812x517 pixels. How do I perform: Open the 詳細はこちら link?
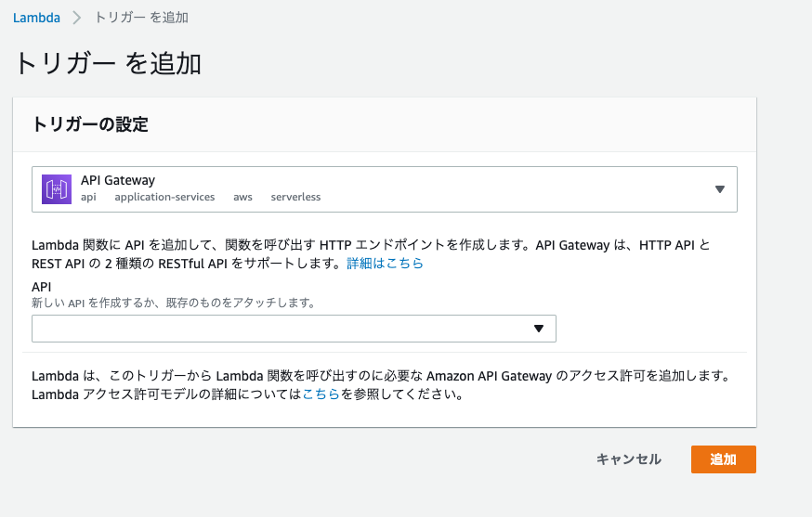click(385, 264)
